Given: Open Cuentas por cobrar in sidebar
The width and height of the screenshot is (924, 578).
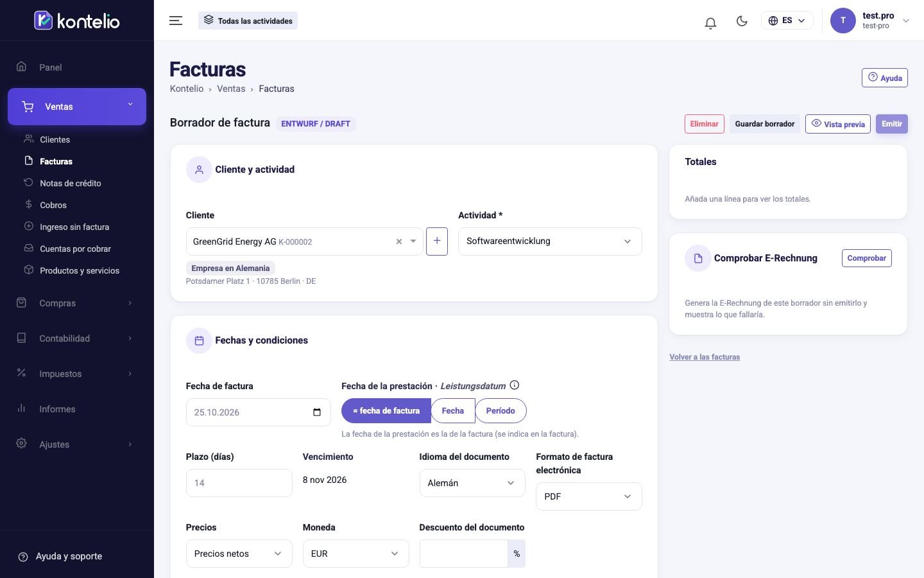Looking at the screenshot, I should click(77, 249).
